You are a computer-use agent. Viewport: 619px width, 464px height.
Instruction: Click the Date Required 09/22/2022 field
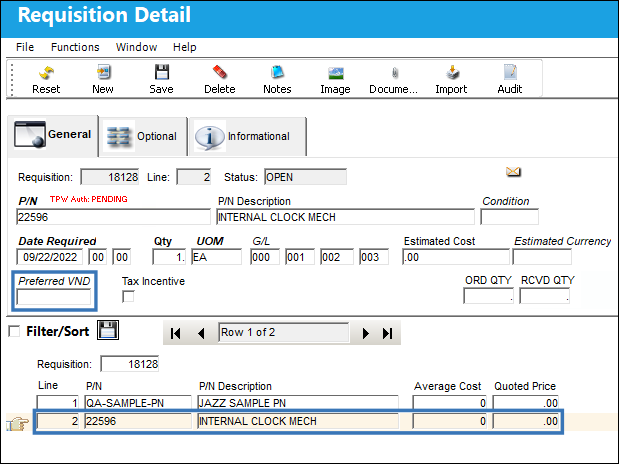pyautogui.click(x=50, y=257)
